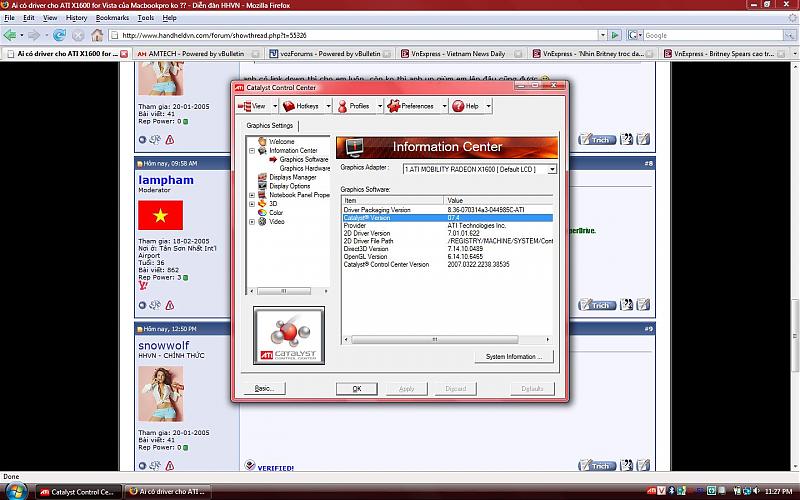This screenshot has width=800, height=500.
Task: Select the Displays Manager tree icon
Action: [262, 177]
